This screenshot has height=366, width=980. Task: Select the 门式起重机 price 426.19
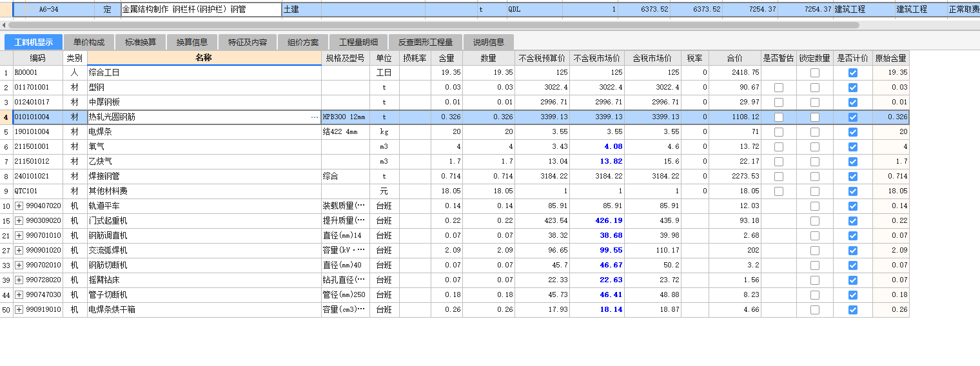[597, 221]
